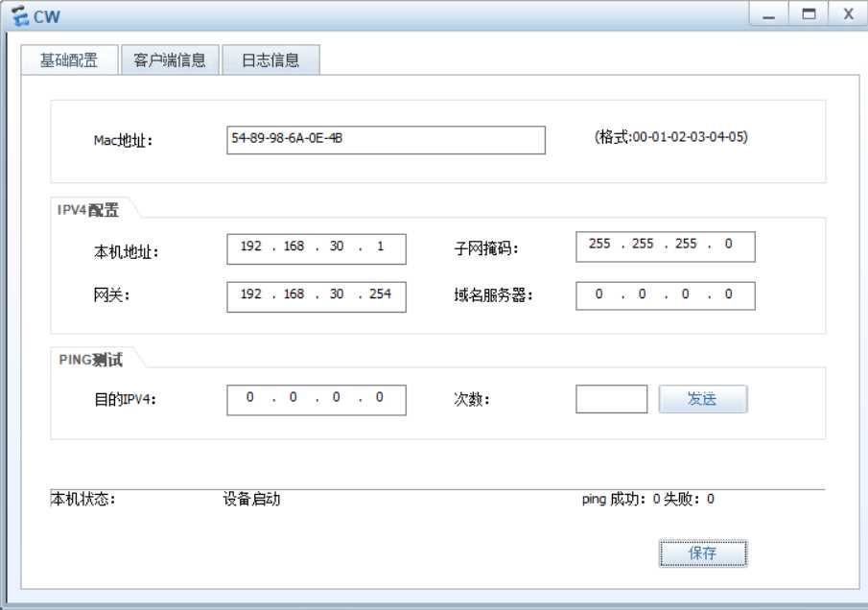Click the 次数 label
Viewport: 868px width, 610px height.
point(472,399)
